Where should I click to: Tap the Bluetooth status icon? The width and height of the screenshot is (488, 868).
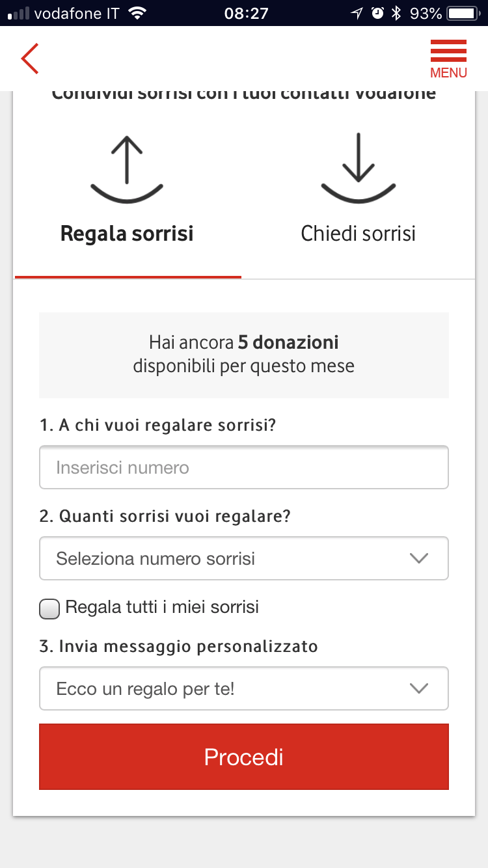click(x=396, y=13)
